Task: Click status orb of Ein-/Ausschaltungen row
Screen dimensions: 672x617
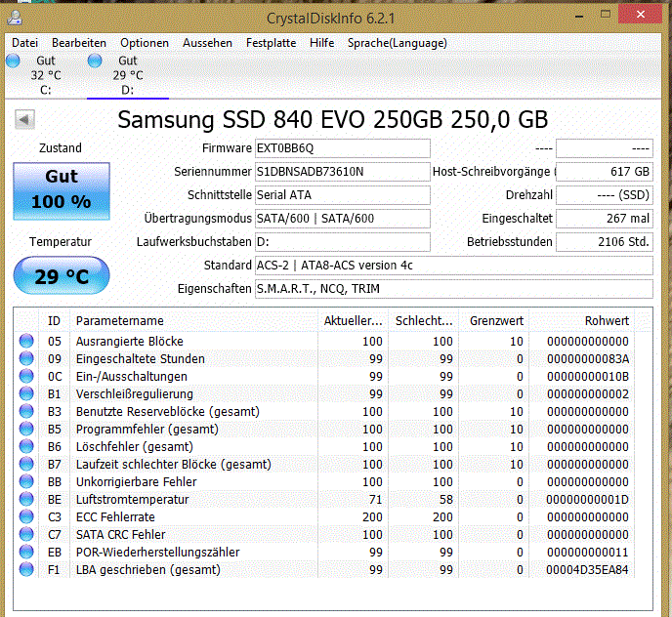Action: [26, 376]
